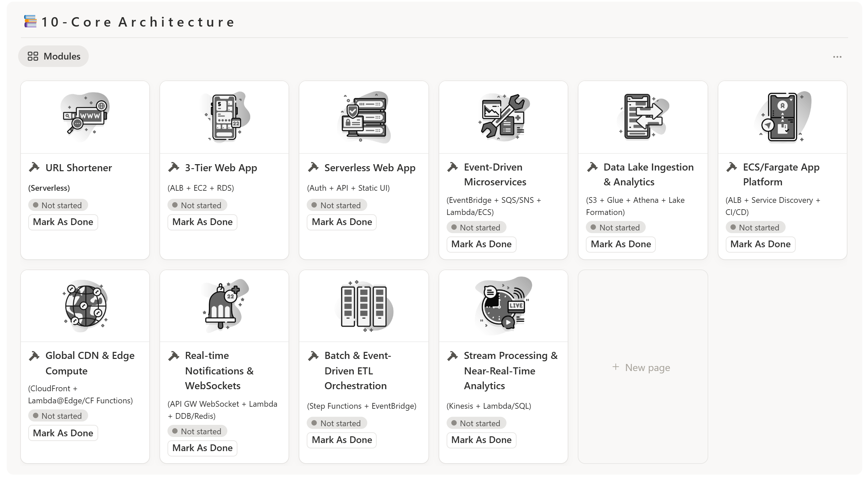Change Not started status for Batch ETL Orchestration
This screenshot has height=478, width=868.
[x=337, y=423]
